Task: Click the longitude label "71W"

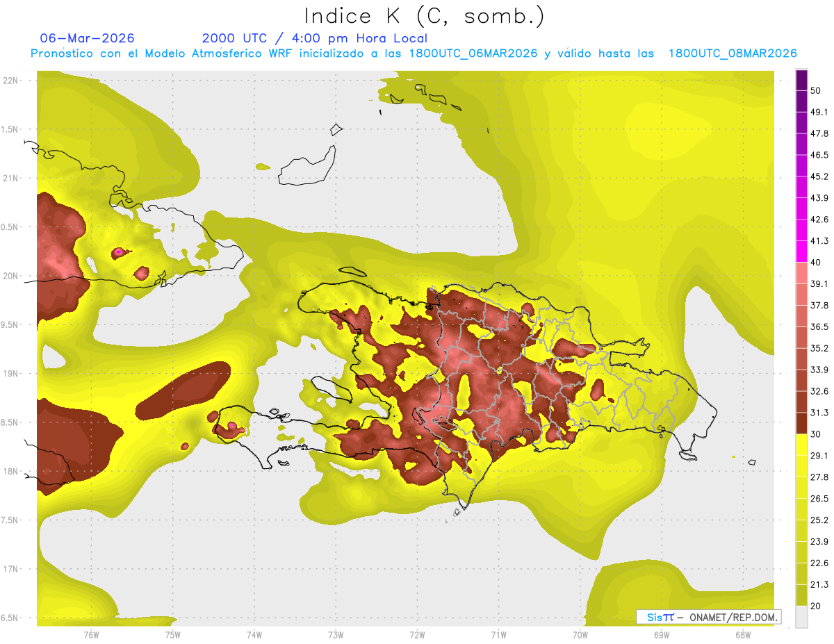Action: click(498, 635)
